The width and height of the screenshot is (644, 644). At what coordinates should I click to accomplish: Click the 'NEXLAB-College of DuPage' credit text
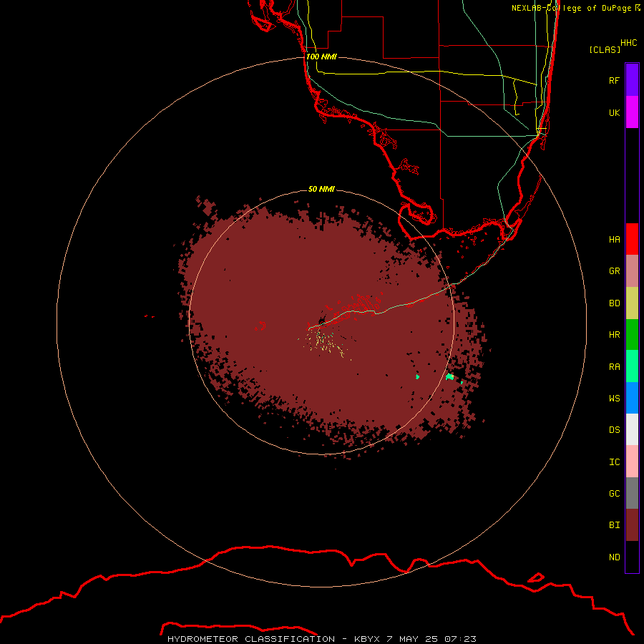coord(571,8)
